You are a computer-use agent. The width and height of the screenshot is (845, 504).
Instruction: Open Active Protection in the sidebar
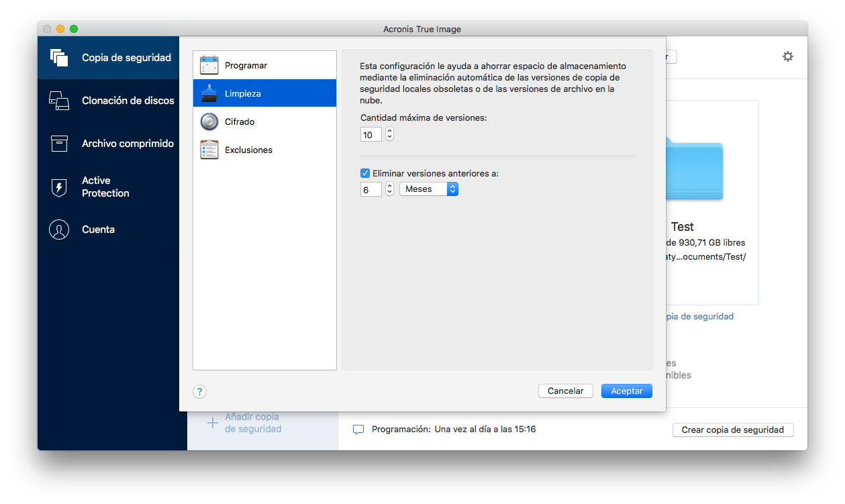59,187
